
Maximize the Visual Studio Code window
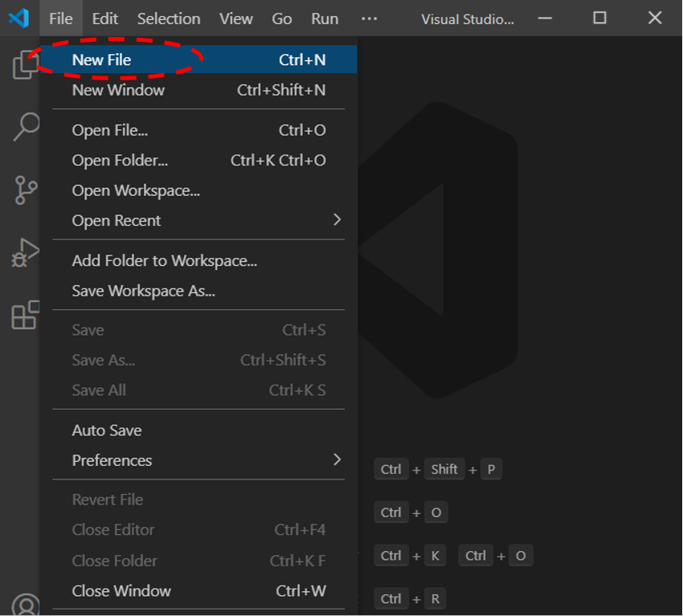click(599, 18)
